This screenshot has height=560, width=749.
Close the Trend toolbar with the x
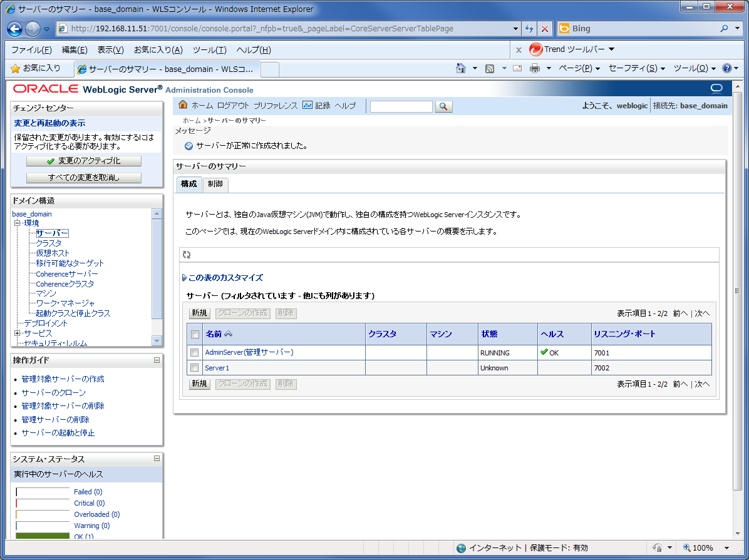519,49
